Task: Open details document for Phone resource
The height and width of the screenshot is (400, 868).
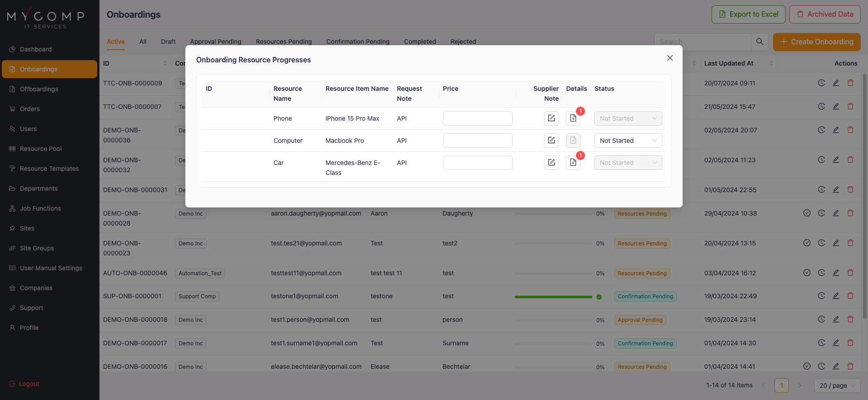Action: (573, 118)
